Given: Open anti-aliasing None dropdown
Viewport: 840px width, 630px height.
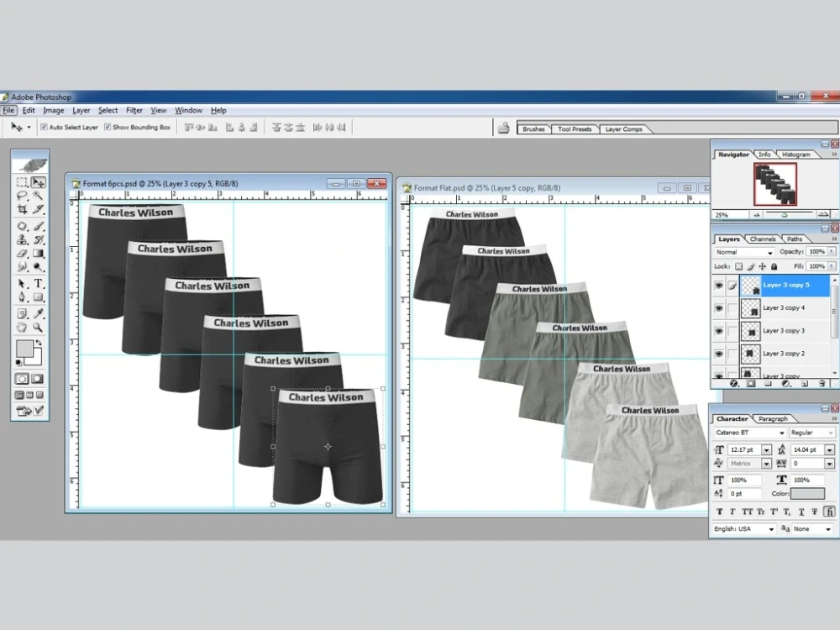Looking at the screenshot, I should coord(812,528).
